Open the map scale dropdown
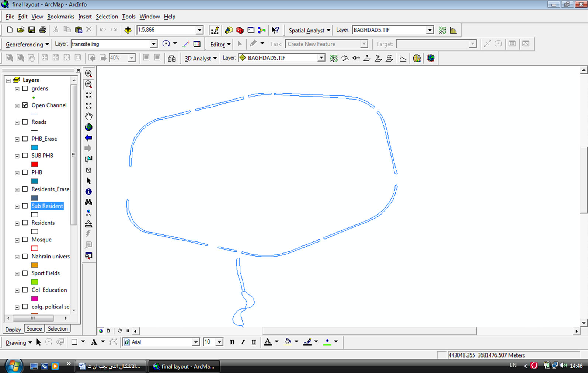Viewport: 588px width, 373px height. point(199,30)
